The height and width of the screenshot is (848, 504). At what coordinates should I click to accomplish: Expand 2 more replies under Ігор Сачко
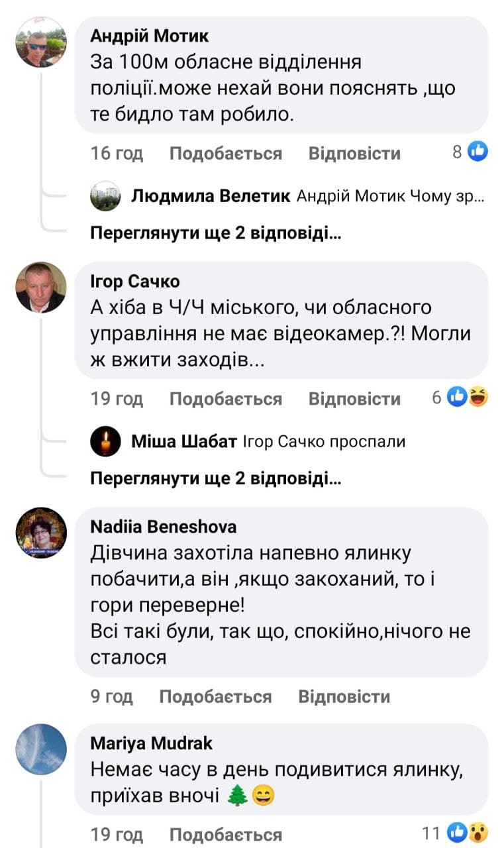(216, 478)
